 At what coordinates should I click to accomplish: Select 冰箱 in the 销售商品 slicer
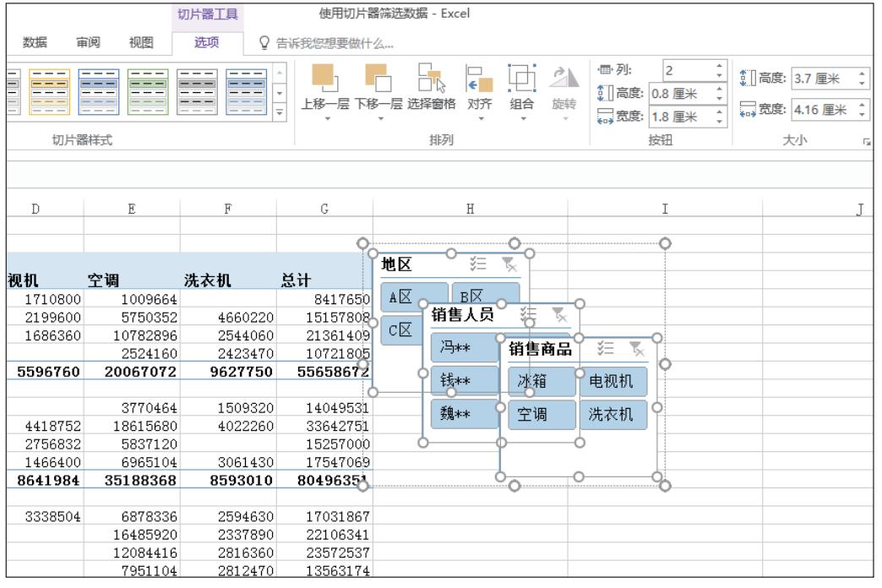pos(542,381)
